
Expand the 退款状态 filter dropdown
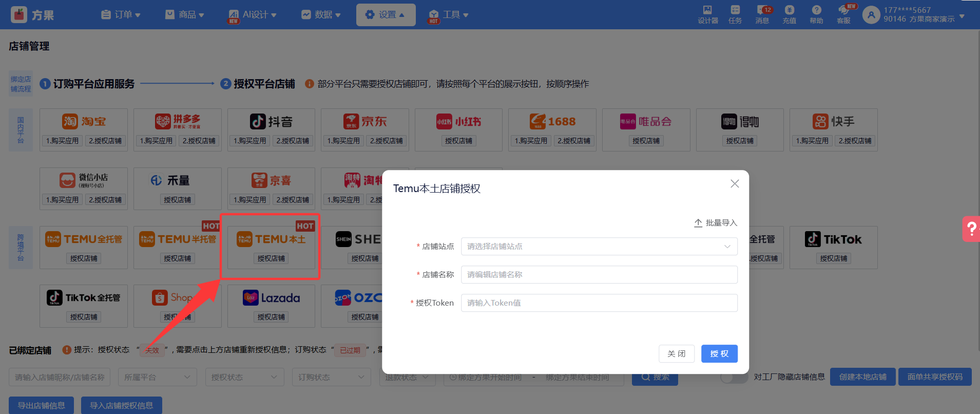pyautogui.click(x=407, y=377)
